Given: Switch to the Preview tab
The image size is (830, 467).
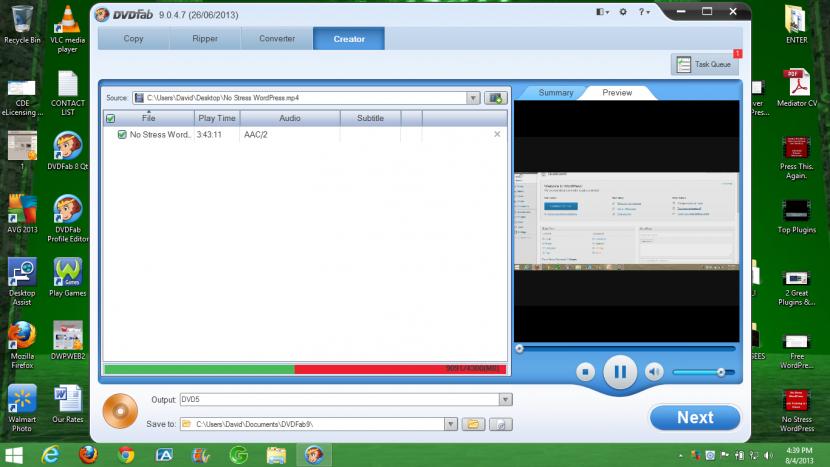Looking at the screenshot, I should click(617, 93).
